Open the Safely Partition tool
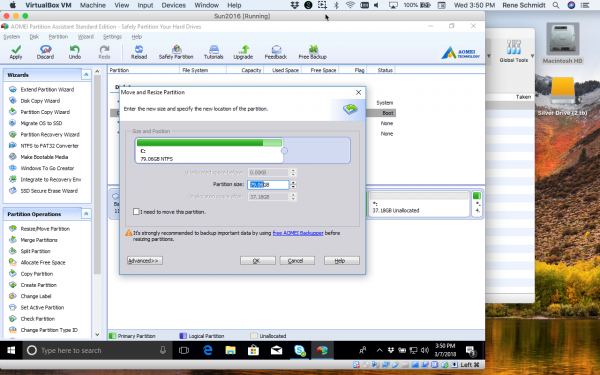The width and height of the screenshot is (600, 375). click(176, 52)
